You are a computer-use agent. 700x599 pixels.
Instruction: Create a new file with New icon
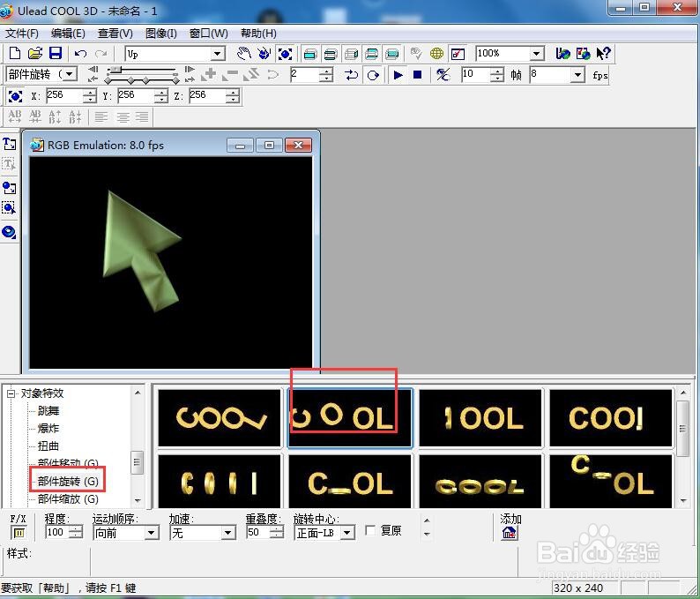pyautogui.click(x=15, y=54)
